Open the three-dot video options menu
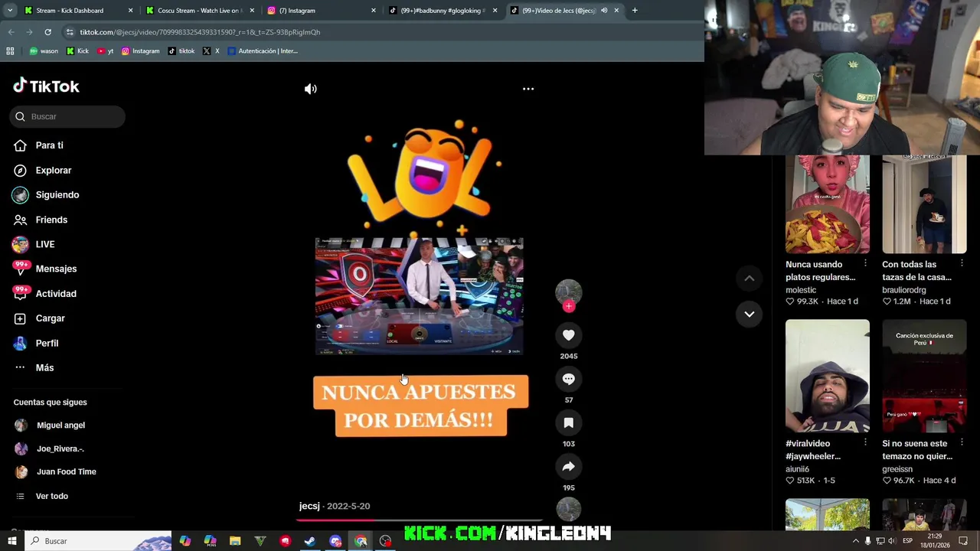Image resolution: width=980 pixels, height=551 pixels. click(x=528, y=89)
